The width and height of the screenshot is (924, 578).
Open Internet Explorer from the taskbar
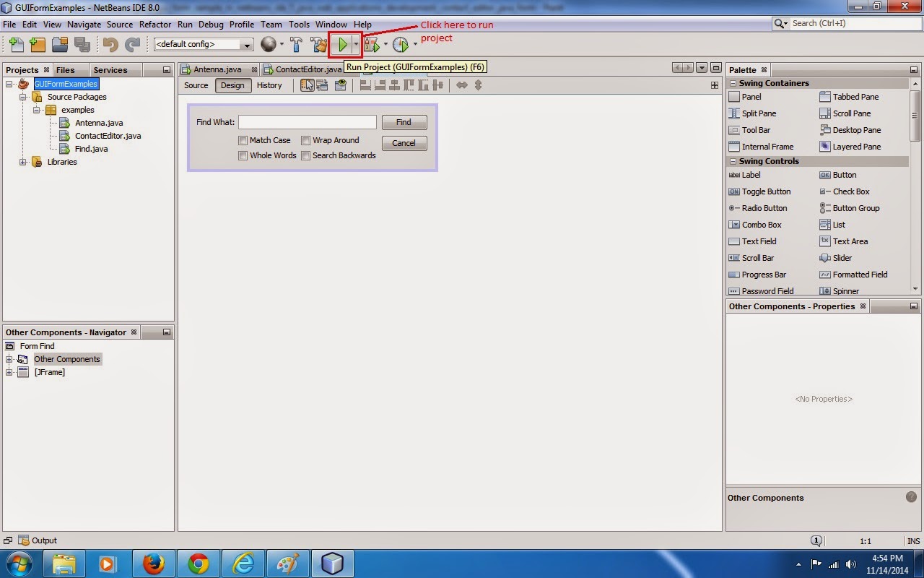coord(243,563)
